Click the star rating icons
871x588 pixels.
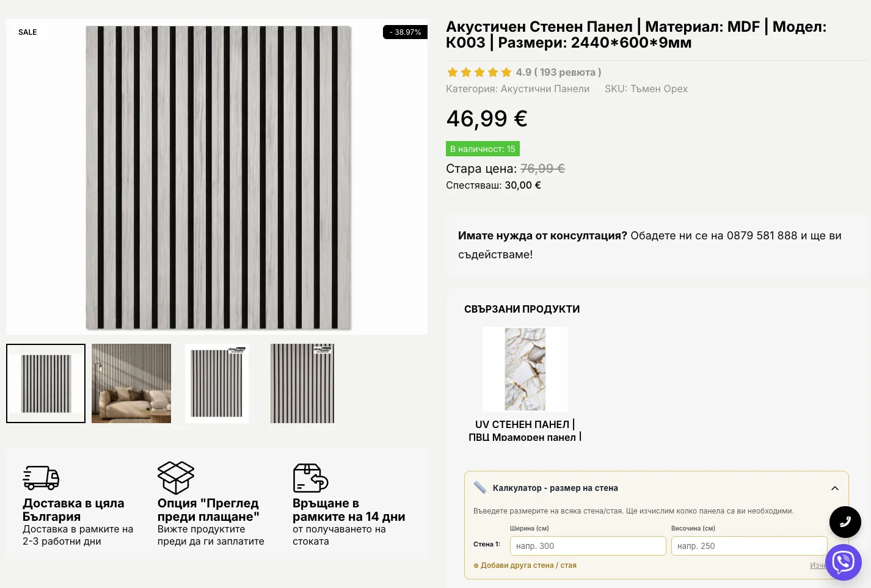coord(479,72)
